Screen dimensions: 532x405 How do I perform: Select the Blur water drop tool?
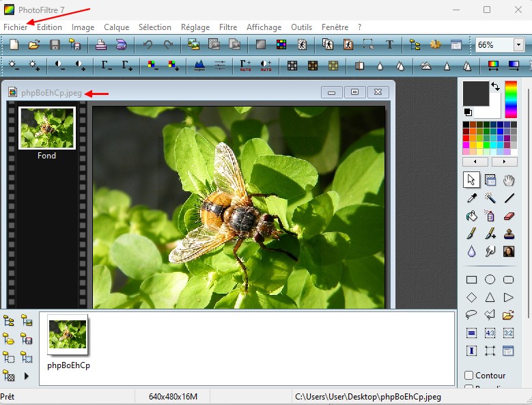pos(472,251)
